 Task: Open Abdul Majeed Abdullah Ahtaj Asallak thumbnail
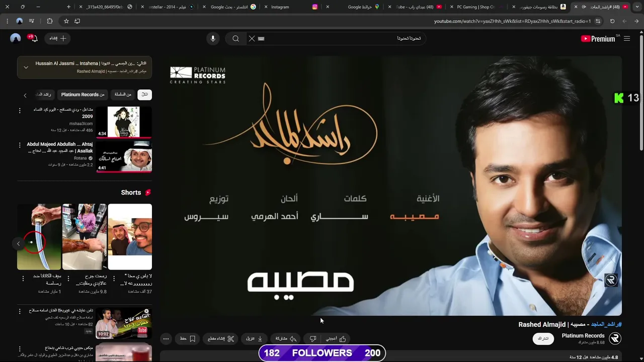[124, 156]
